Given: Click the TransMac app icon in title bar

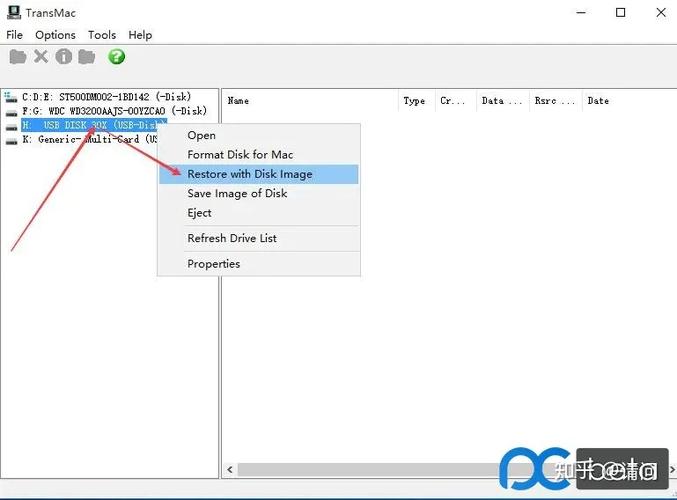Looking at the screenshot, I should [x=13, y=13].
